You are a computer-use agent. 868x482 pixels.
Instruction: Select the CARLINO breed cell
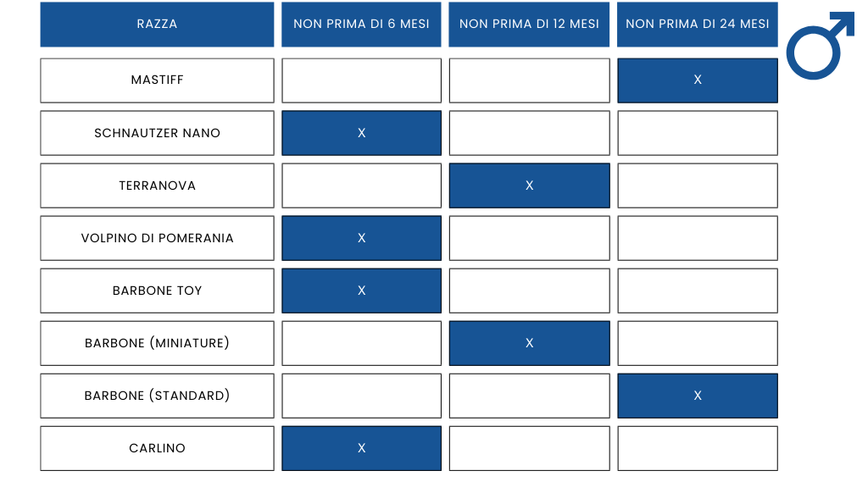pos(157,448)
